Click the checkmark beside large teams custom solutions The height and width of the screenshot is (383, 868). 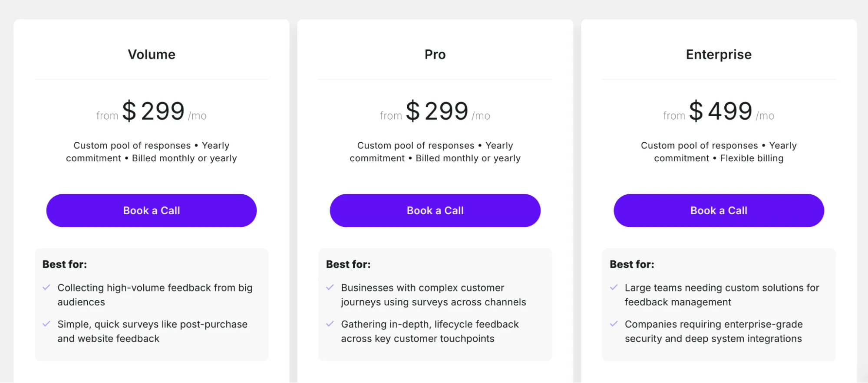pyautogui.click(x=614, y=287)
